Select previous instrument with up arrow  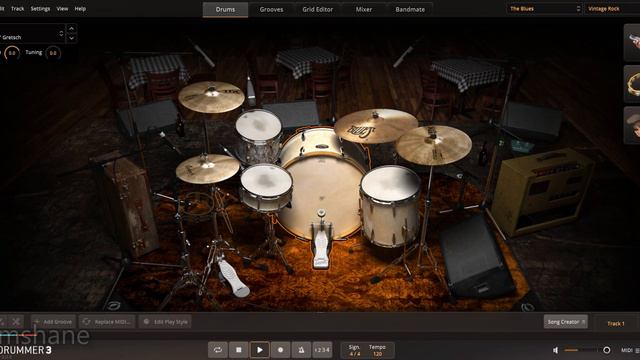[71, 29]
